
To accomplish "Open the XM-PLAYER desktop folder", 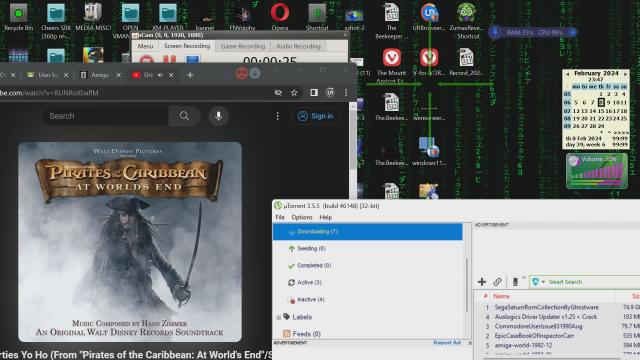I will point(168,16).
